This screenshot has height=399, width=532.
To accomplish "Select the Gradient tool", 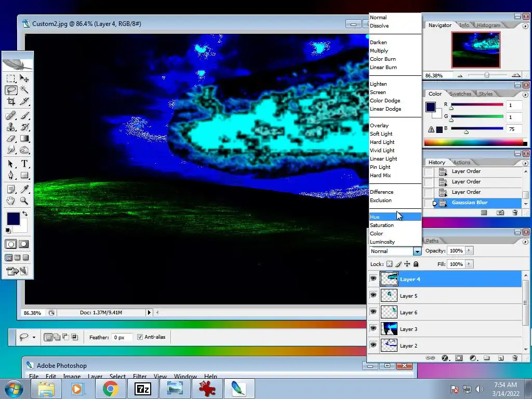I will tap(24, 138).
